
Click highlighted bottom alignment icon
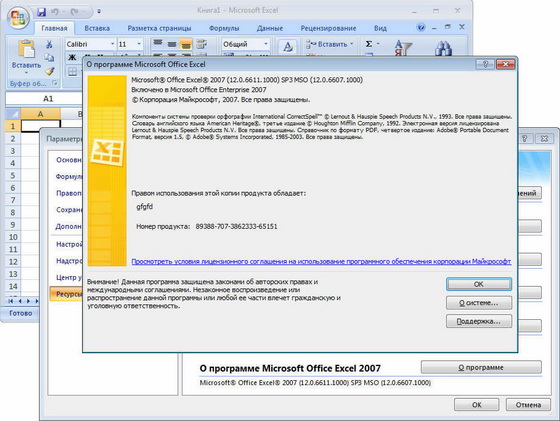(x=186, y=44)
